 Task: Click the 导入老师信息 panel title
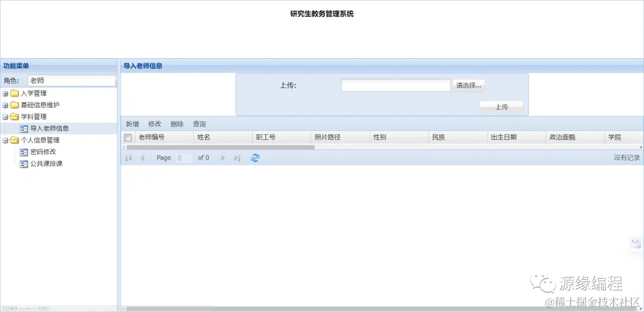143,66
